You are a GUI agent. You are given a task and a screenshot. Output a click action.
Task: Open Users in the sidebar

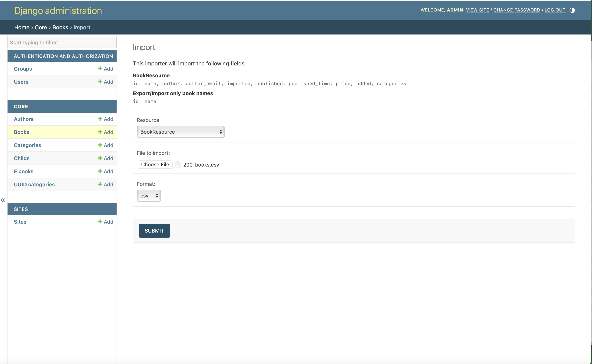[x=21, y=82]
